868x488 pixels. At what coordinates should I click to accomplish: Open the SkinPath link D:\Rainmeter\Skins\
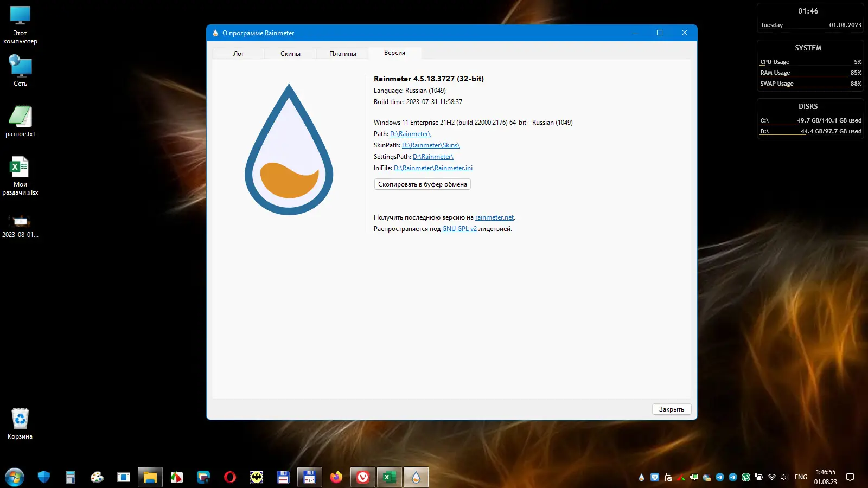[431, 145]
